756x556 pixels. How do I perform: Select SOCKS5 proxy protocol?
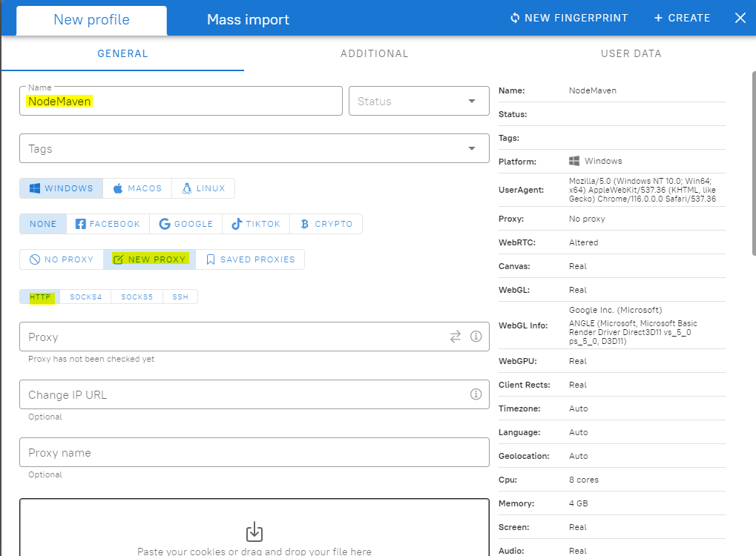[137, 297]
